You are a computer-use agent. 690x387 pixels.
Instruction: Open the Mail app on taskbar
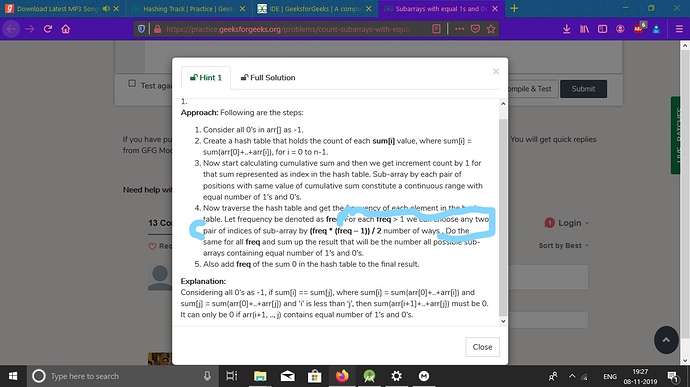pyautogui.click(x=287, y=376)
